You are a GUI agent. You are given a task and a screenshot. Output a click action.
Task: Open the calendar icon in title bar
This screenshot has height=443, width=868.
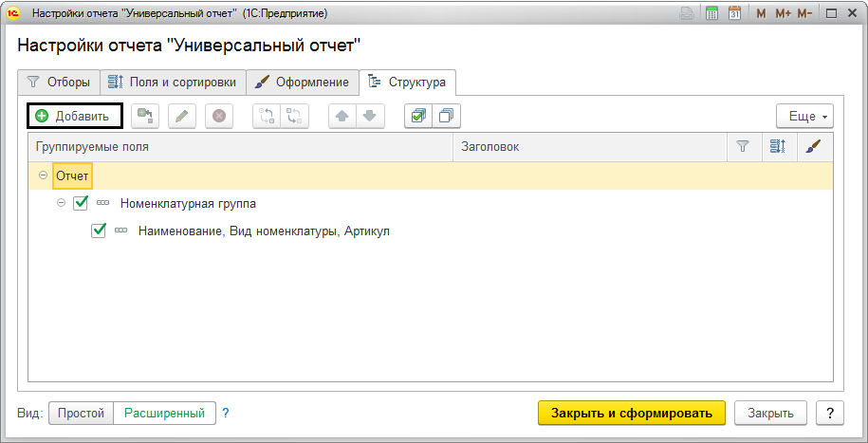pos(734,14)
